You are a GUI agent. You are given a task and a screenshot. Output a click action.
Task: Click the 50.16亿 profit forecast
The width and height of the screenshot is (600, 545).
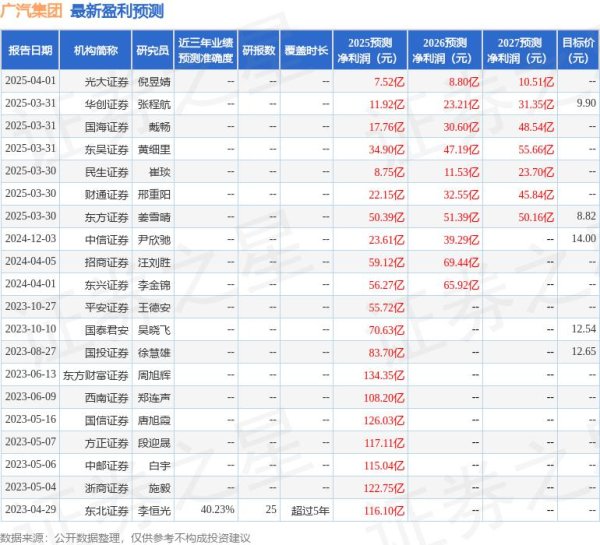point(536,217)
